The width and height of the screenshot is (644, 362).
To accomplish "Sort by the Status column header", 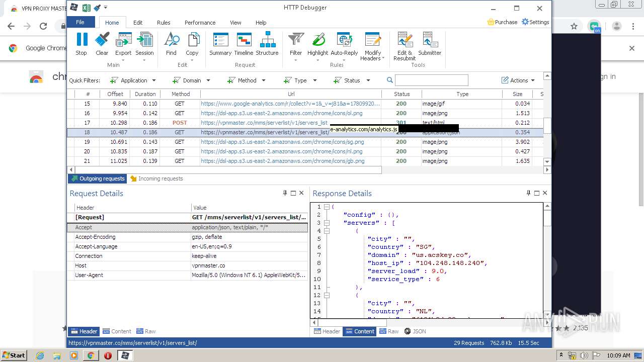I will [x=401, y=94].
